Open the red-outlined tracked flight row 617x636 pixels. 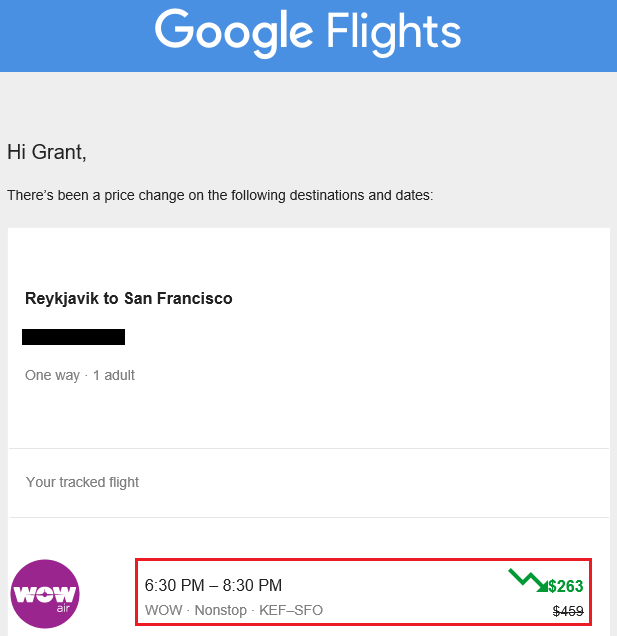click(363, 593)
